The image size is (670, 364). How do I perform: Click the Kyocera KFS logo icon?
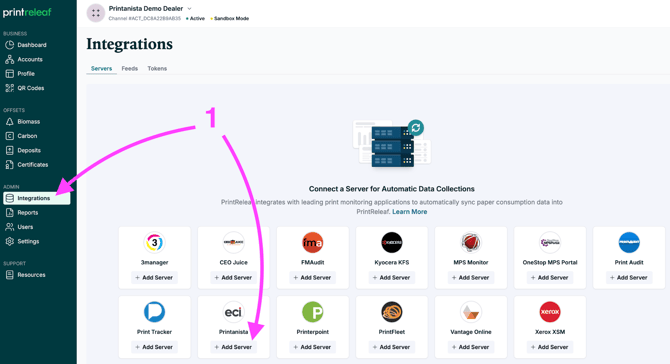click(x=391, y=243)
